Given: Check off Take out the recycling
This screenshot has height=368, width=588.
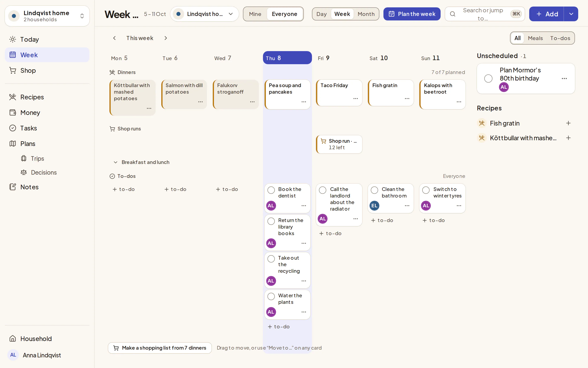Looking at the screenshot, I should 271,259.
